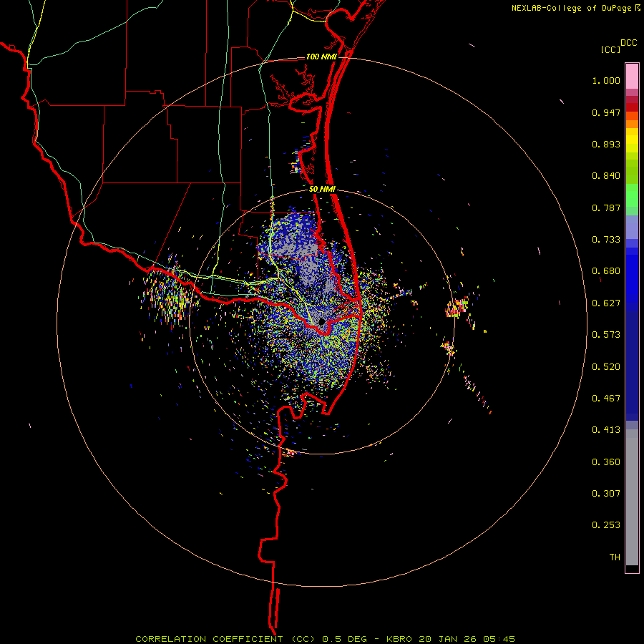Click the 0.360 scale value

pyautogui.click(x=606, y=462)
